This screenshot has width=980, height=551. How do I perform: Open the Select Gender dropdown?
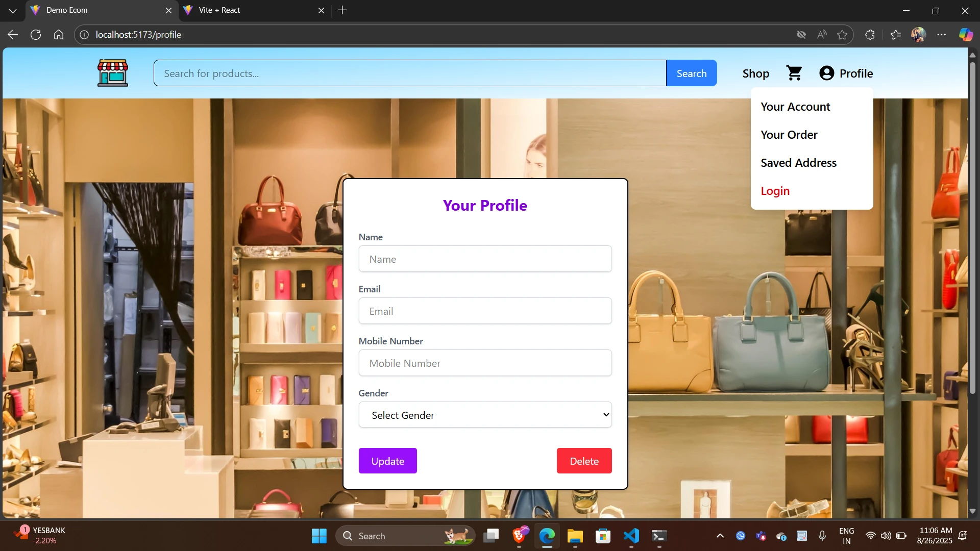pyautogui.click(x=485, y=415)
